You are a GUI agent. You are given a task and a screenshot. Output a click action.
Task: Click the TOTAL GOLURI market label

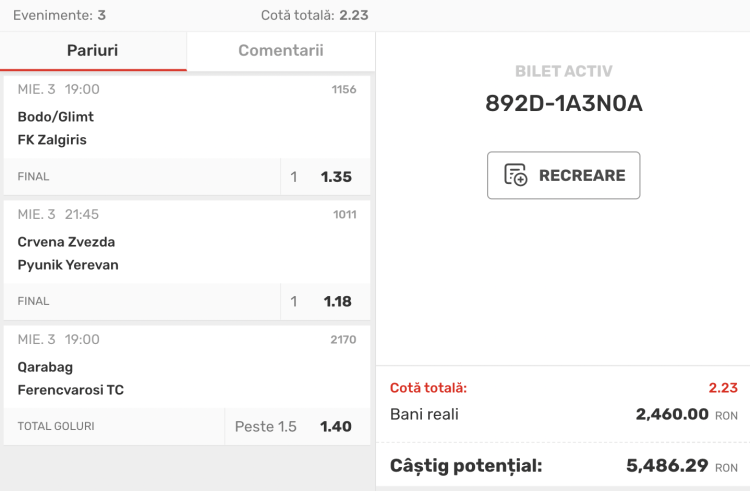click(56, 427)
